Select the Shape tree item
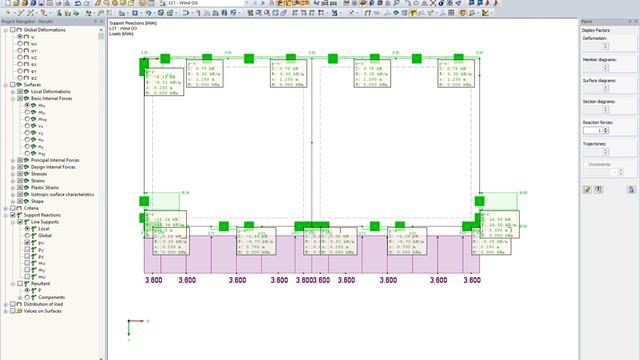This screenshot has width=640, height=360. coord(37,201)
